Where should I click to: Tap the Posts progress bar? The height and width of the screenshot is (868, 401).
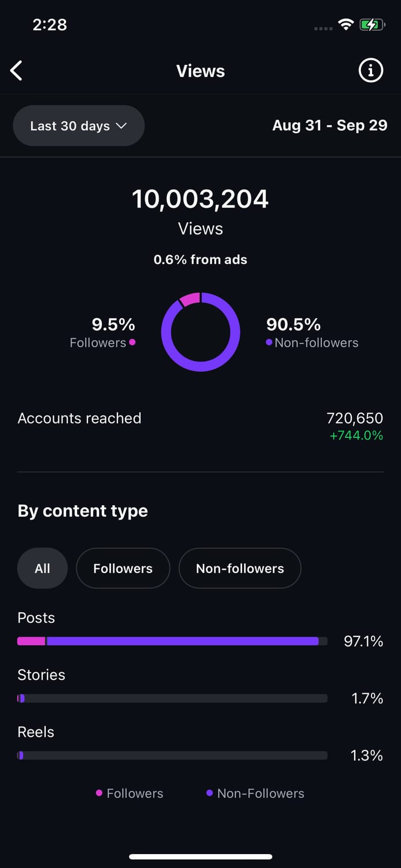[172, 641]
